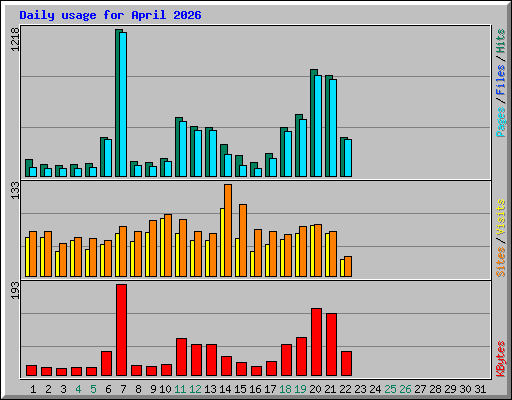Viewport: 512px width, 400px height.
Task: Select day 30 on the x-axis
Action: coord(466,389)
